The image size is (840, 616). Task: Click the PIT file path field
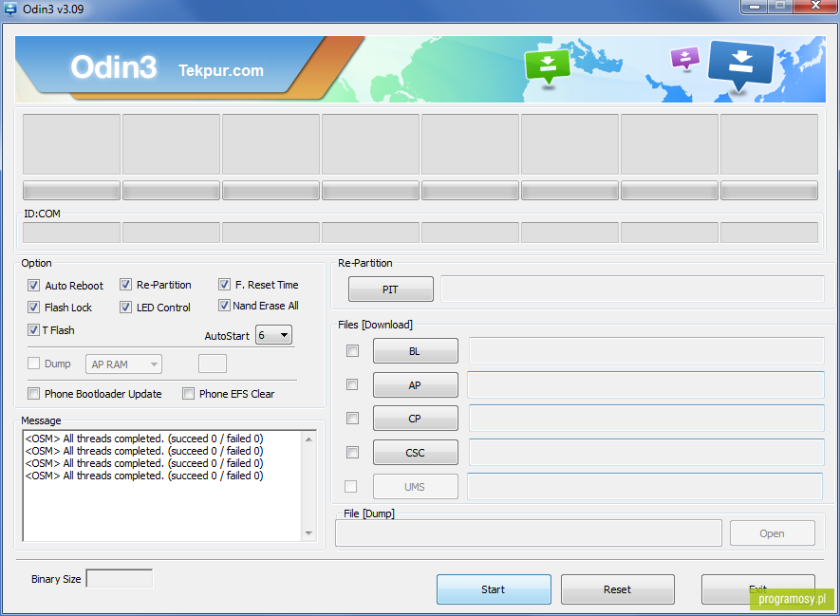point(632,289)
